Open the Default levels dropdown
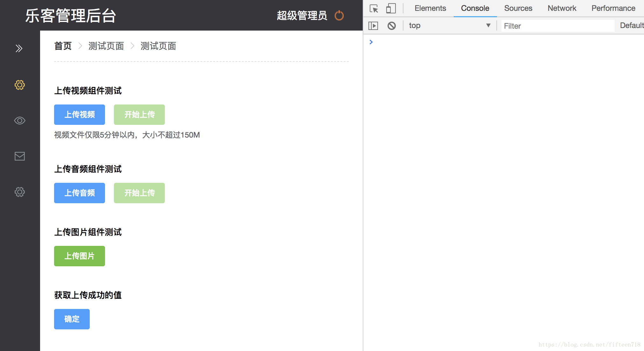Image resolution: width=644 pixels, height=351 pixels. tap(632, 25)
